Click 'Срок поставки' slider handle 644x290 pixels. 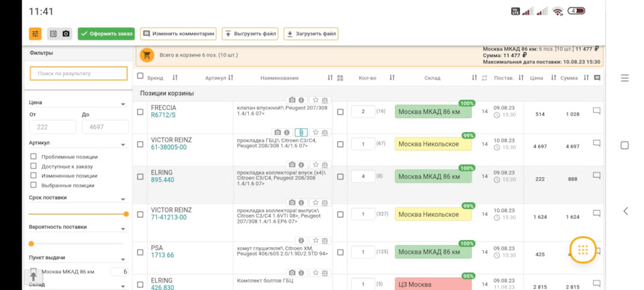point(126,214)
